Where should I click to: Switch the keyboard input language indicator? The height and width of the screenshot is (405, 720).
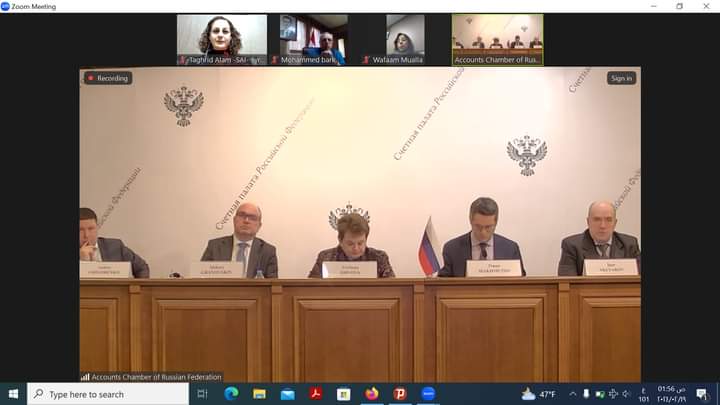pyautogui.click(x=644, y=394)
